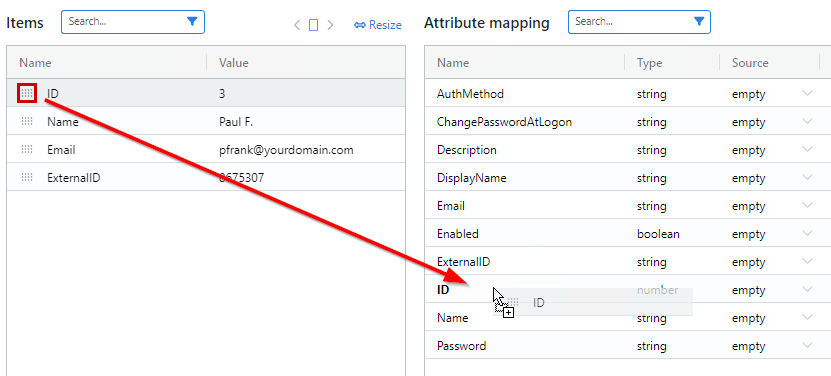Open the source dropdown for Enabled

pyautogui.click(x=808, y=233)
